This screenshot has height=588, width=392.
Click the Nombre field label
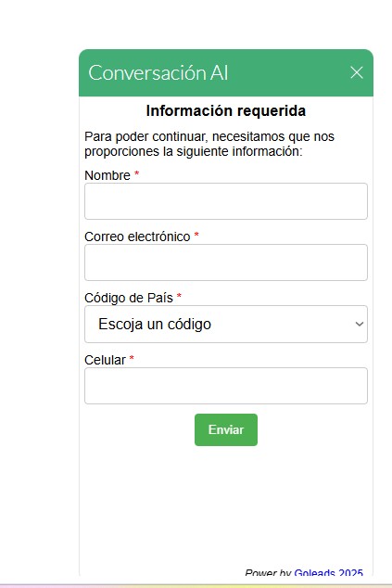point(107,175)
